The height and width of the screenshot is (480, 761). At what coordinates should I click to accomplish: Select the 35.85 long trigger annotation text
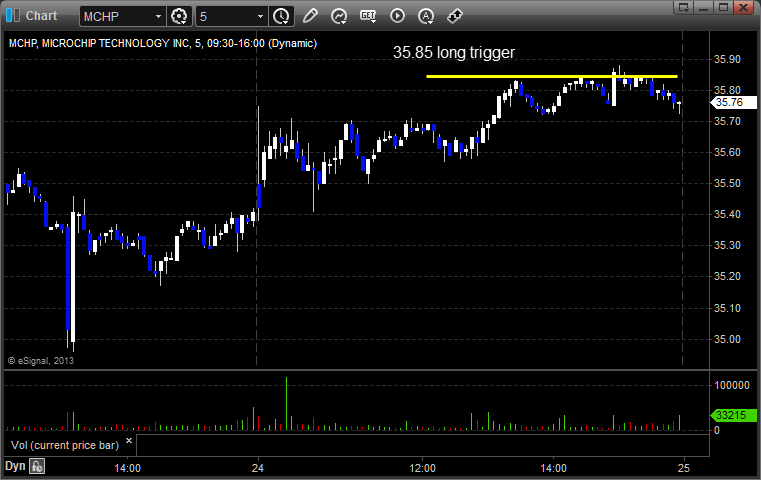(x=454, y=52)
